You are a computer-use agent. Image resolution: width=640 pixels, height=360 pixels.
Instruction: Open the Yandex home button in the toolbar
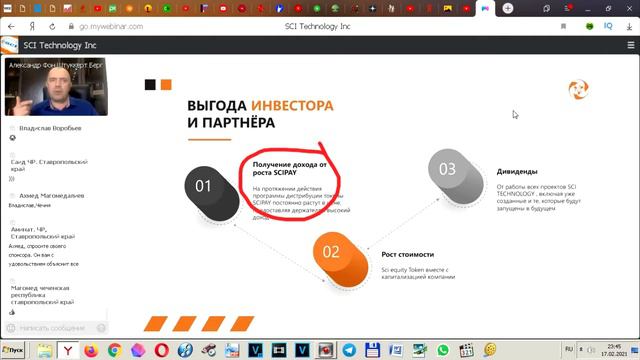pos(32,27)
